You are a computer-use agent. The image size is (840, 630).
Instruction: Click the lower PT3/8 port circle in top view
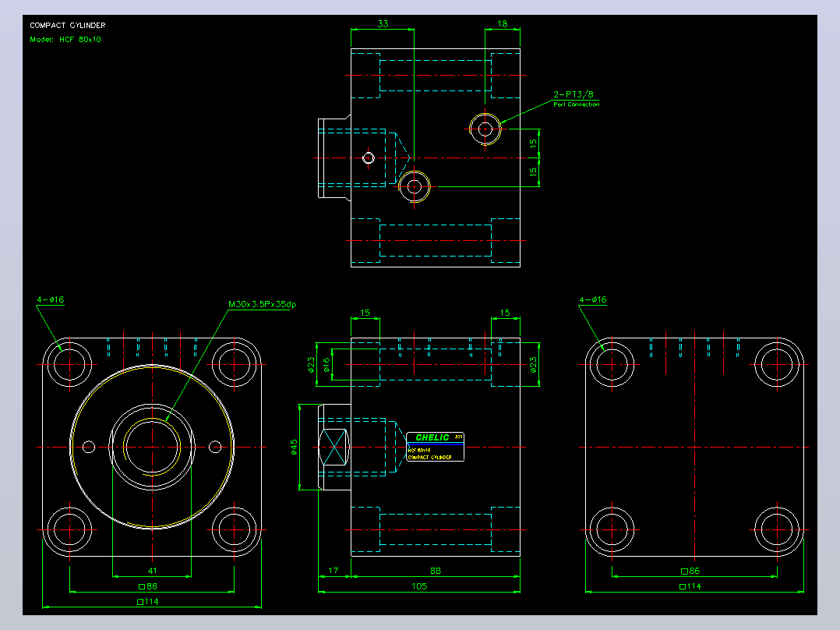tap(414, 186)
